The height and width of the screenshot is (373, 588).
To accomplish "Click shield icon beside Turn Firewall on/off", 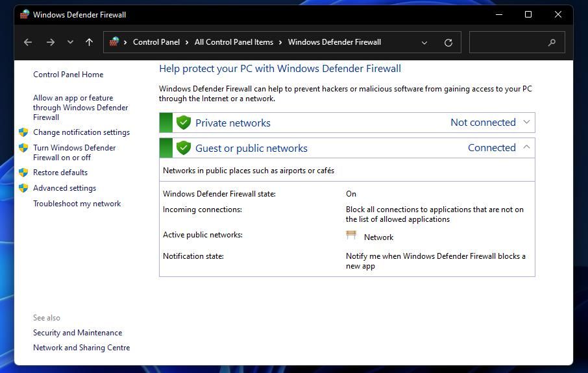I will (x=23, y=148).
